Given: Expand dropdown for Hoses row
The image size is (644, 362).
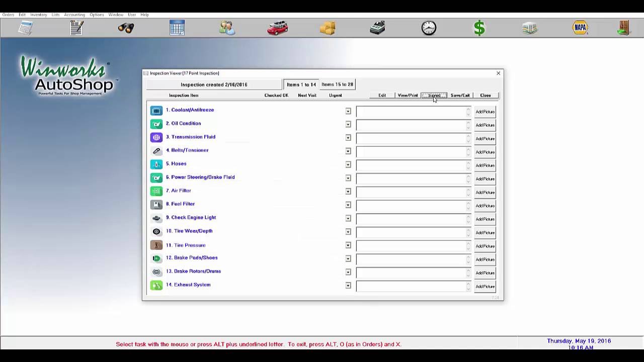Looking at the screenshot, I should coord(348,165).
